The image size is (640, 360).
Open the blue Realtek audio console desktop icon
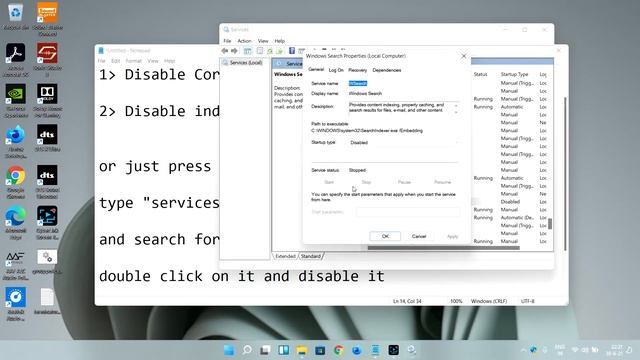tap(16, 304)
